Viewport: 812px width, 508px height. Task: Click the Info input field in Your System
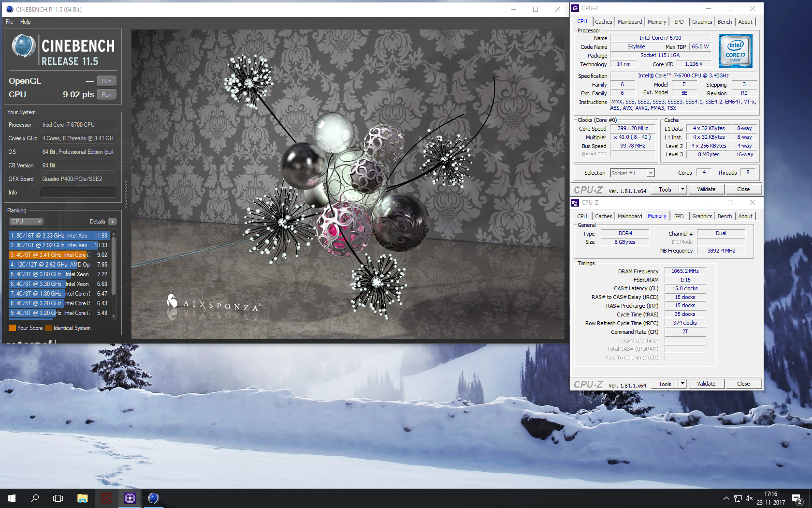78,193
